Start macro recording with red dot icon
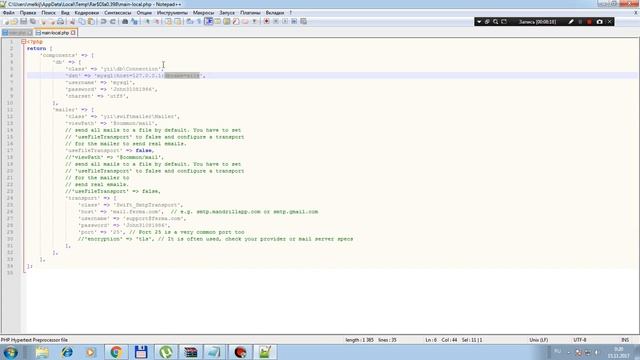This screenshot has width=640, height=360. pyautogui.click(x=266, y=21)
